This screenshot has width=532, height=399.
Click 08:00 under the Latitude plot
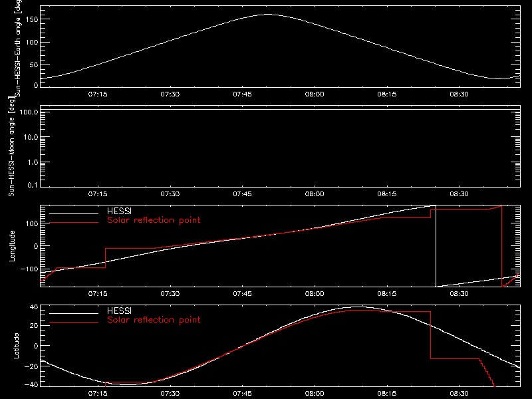point(315,394)
